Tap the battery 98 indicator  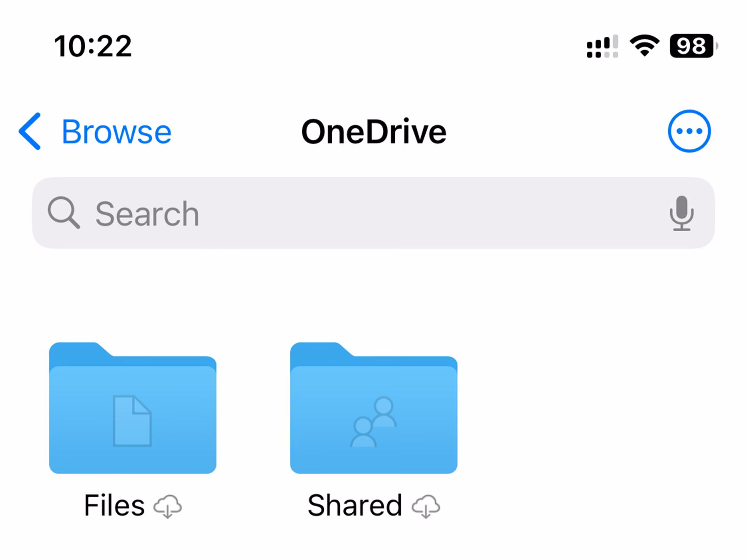(x=694, y=46)
